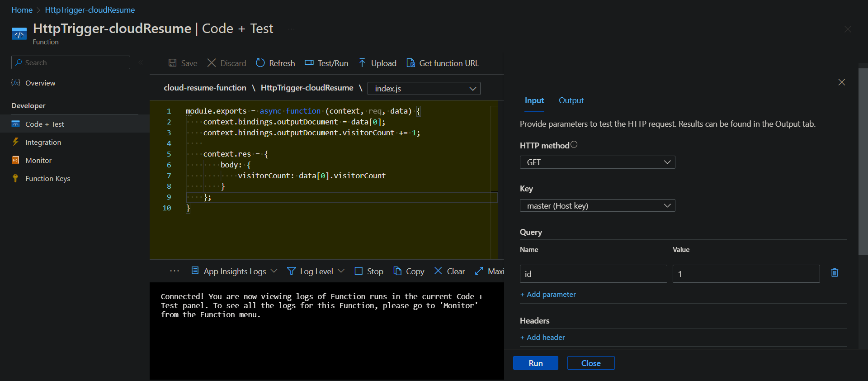Edit the query value field 1
Viewport: 868px width, 381px height.
point(746,274)
